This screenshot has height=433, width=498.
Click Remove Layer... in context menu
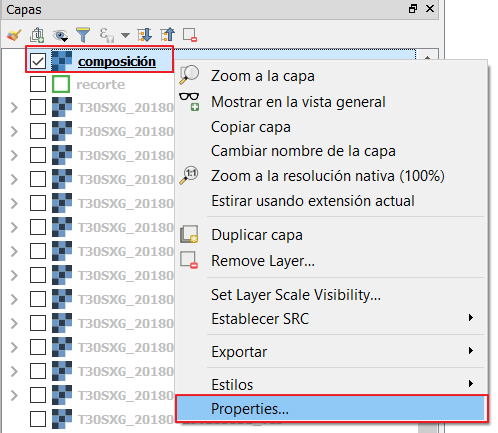pos(331,261)
